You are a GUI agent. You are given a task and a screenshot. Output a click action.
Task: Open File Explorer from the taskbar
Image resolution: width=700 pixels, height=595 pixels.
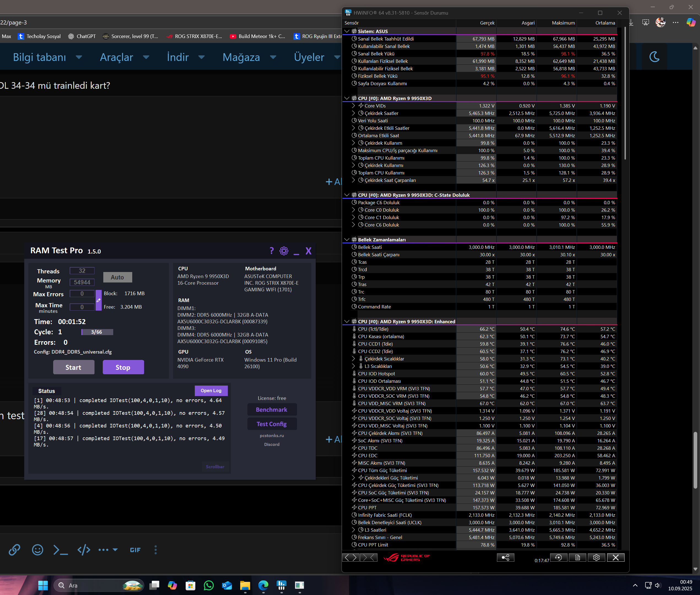(x=245, y=585)
